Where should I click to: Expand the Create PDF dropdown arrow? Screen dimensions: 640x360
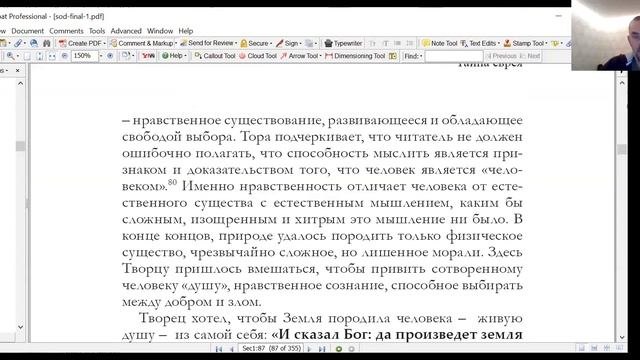pyautogui.click(x=104, y=43)
